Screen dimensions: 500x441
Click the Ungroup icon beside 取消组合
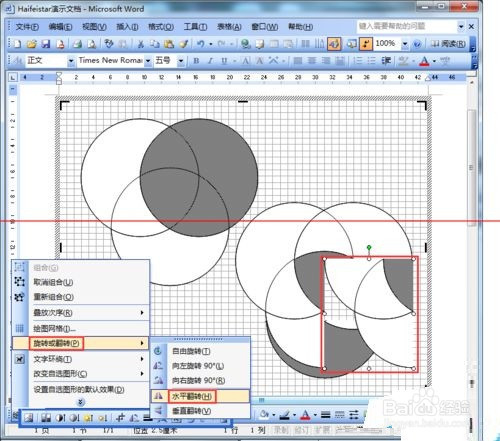pos(20,282)
